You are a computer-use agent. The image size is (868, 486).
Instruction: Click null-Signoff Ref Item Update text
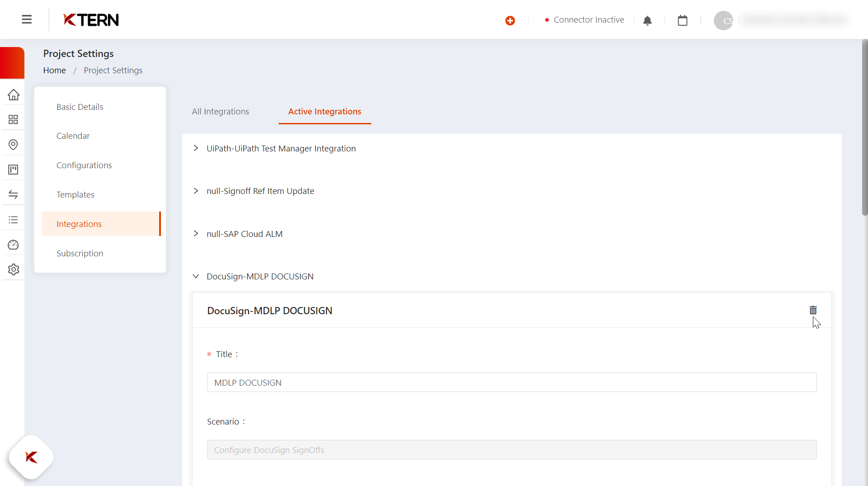pyautogui.click(x=260, y=191)
